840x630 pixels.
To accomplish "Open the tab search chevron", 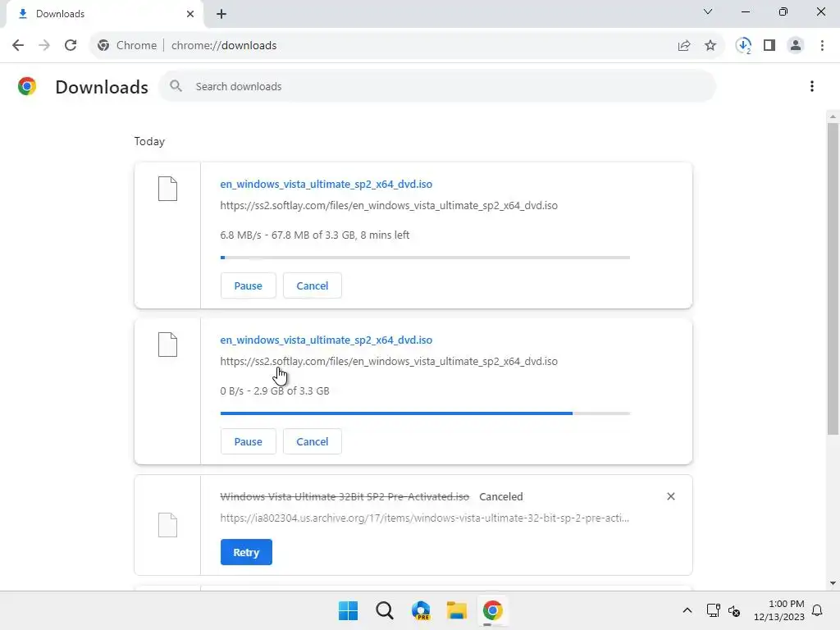I will (708, 11).
